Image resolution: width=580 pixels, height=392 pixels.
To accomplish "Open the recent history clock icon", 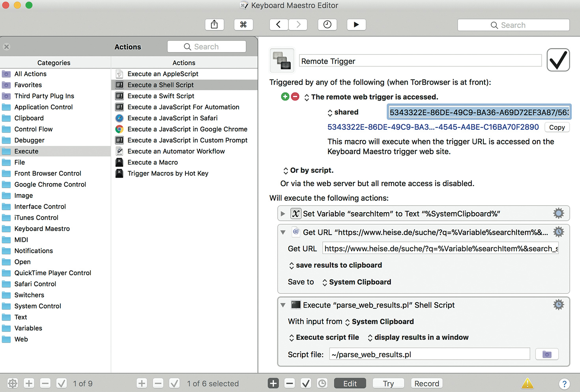I will point(327,24).
